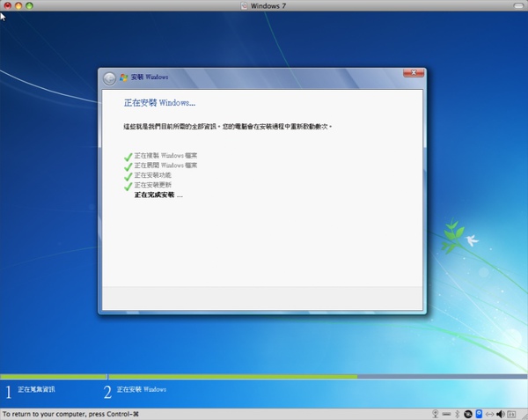Click the message 'To return to your computer, press Control-⌘'
The height and width of the screenshot is (420, 528).
70,414
